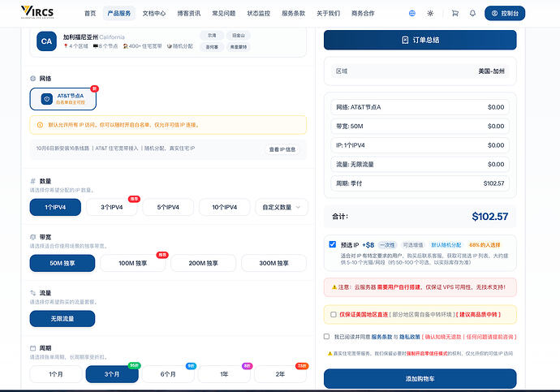Check the 仅保证美国地区直连 checkbox

[334, 315]
